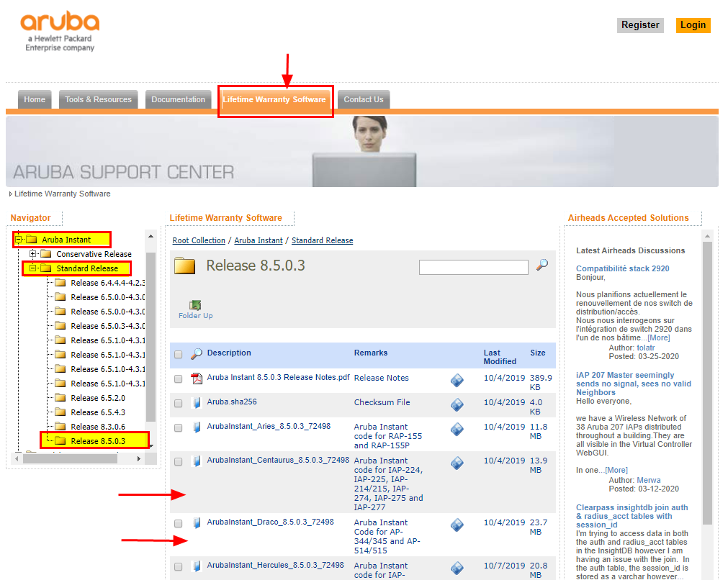Click the magnifier icon in Description header
The width and height of the screenshot is (728, 580).
tap(197, 354)
